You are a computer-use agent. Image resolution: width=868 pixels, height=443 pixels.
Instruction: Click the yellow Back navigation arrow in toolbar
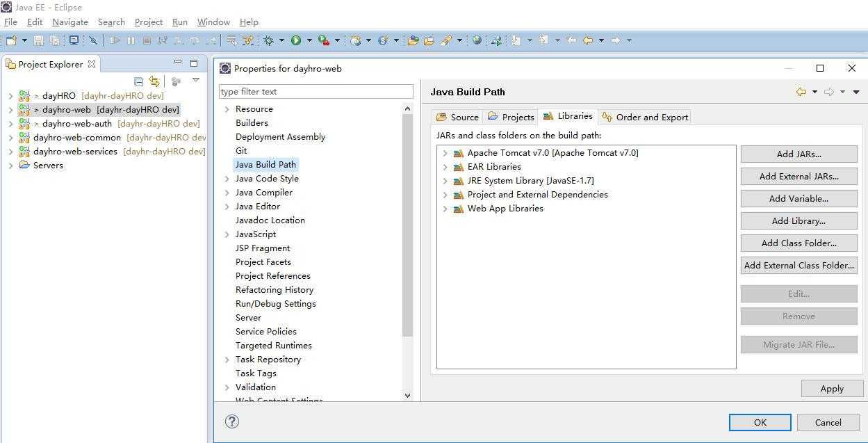(x=588, y=41)
